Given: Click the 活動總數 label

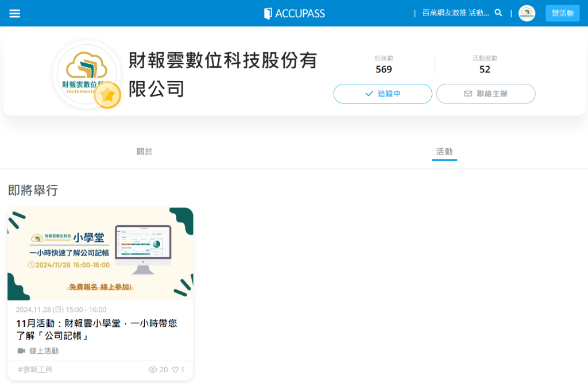Looking at the screenshot, I should tap(485, 58).
